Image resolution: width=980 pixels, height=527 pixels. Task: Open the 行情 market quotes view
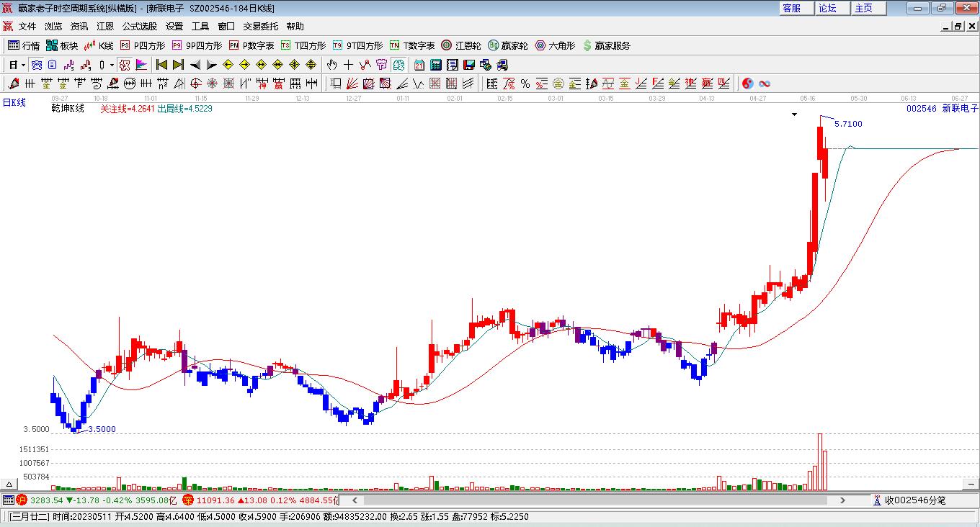(24, 45)
